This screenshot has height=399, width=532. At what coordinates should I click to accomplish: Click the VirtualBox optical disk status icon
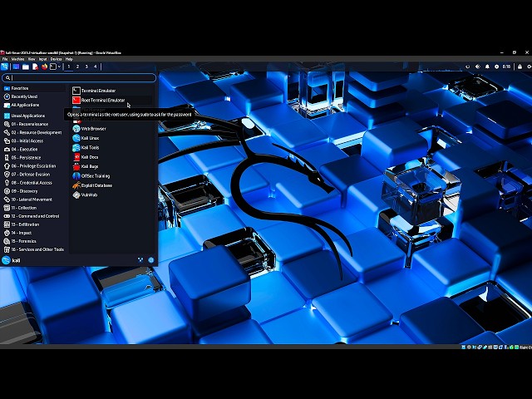469,347
